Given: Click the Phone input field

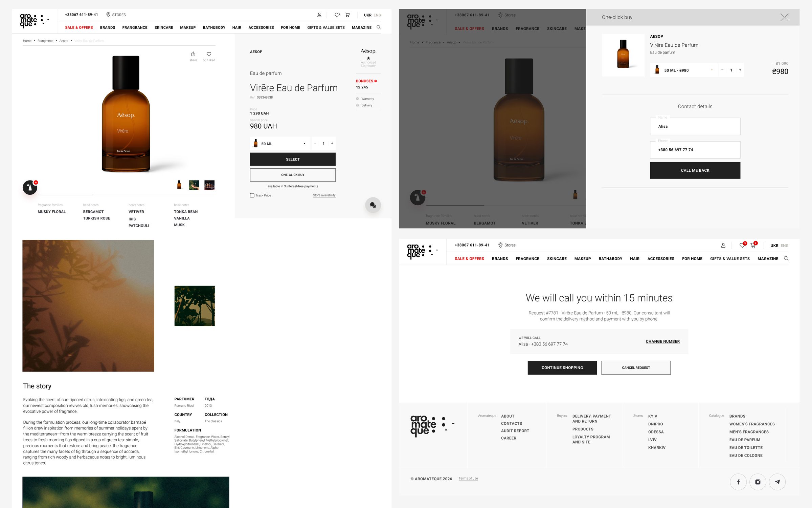Looking at the screenshot, I should tap(695, 150).
